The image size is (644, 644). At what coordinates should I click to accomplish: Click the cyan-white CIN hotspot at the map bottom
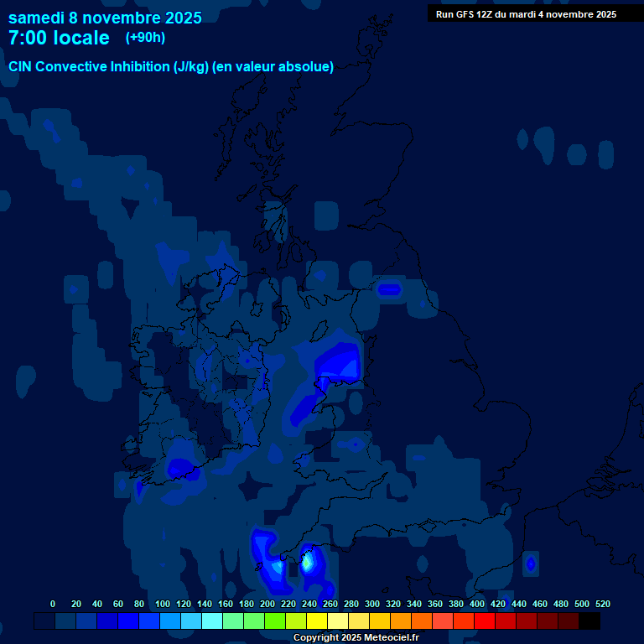[x=308, y=560]
